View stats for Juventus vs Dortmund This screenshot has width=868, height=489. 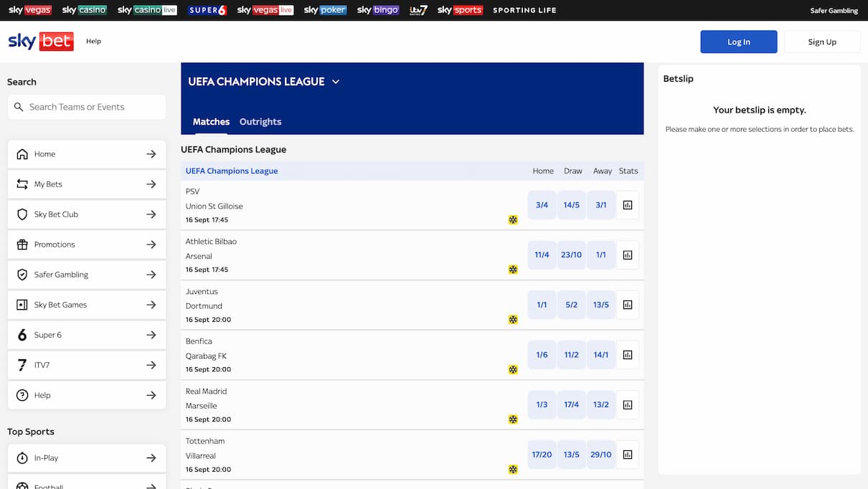pos(628,305)
